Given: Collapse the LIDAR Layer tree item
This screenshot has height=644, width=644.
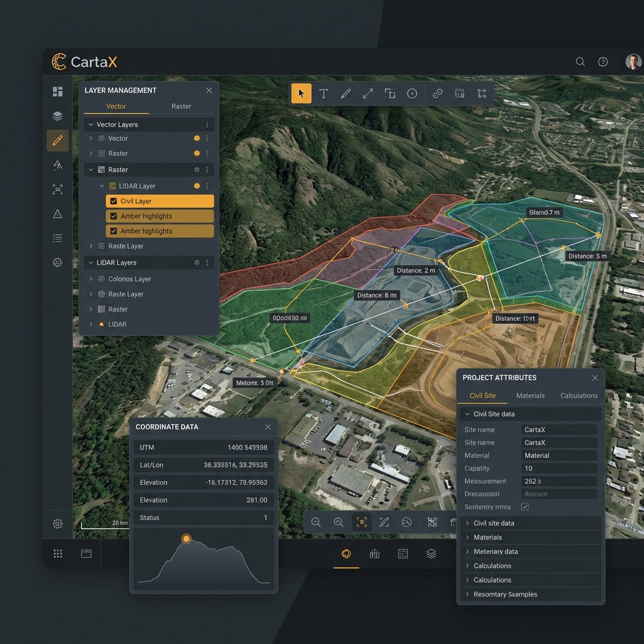Looking at the screenshot, I should tap(102, 186).
